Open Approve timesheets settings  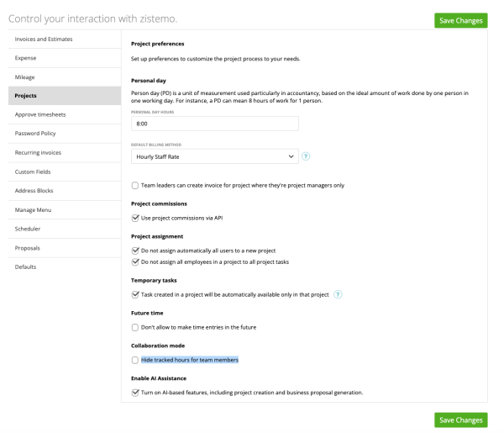pyautogui.click(x=65, y=114)
